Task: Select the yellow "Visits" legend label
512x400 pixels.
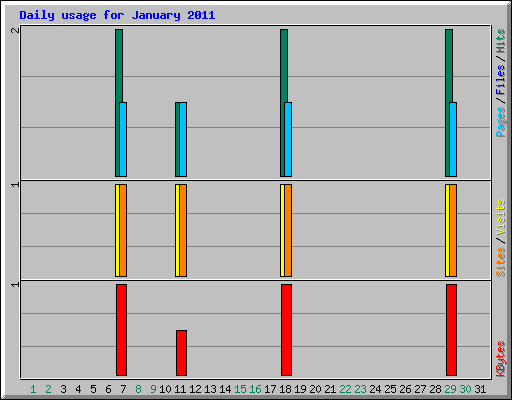Action: (x=500, y=217)
